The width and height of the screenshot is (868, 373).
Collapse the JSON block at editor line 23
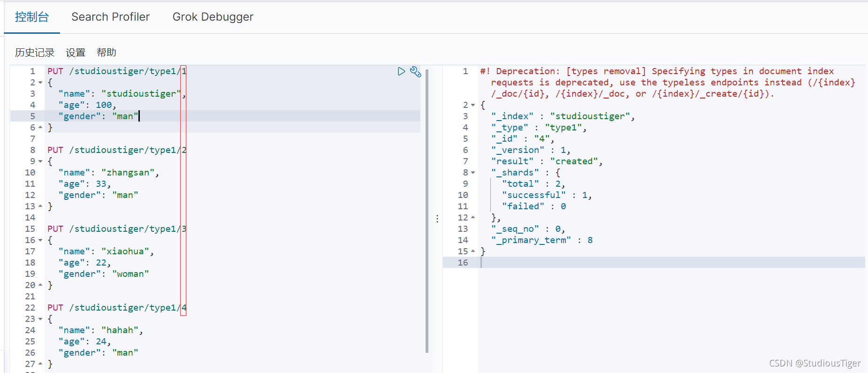click(40, 319)
